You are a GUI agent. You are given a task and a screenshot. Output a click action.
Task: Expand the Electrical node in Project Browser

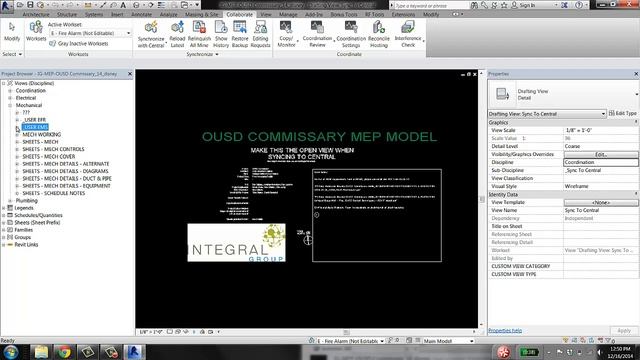(x=10, y=98)
